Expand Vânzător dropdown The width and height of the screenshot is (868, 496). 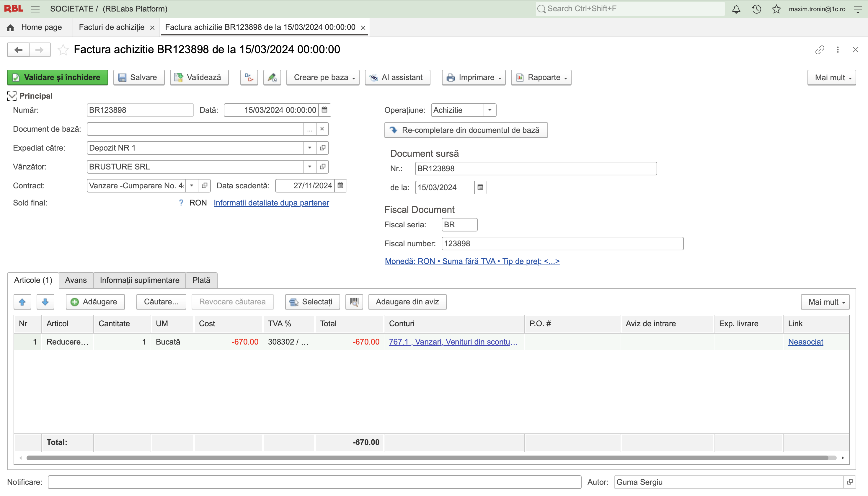[310, 167]
